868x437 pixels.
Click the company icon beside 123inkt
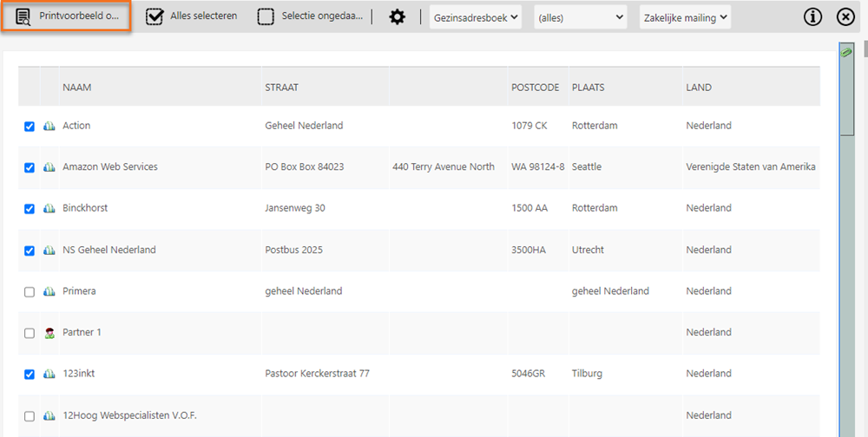49,374
